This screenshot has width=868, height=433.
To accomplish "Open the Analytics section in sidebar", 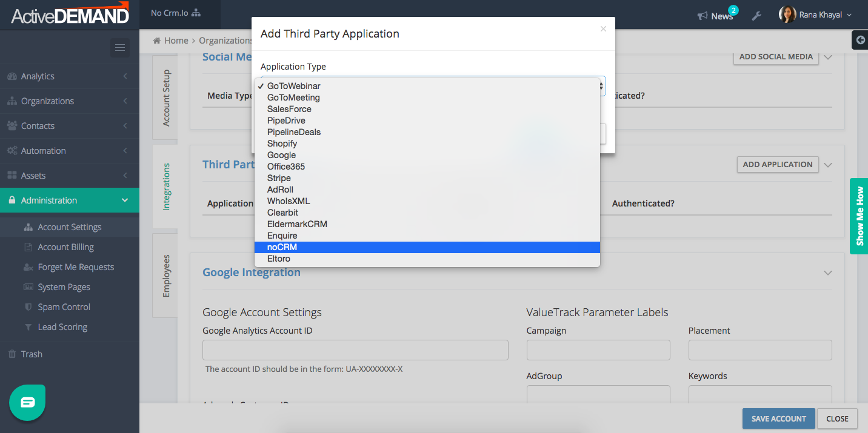I will point(38,76).
